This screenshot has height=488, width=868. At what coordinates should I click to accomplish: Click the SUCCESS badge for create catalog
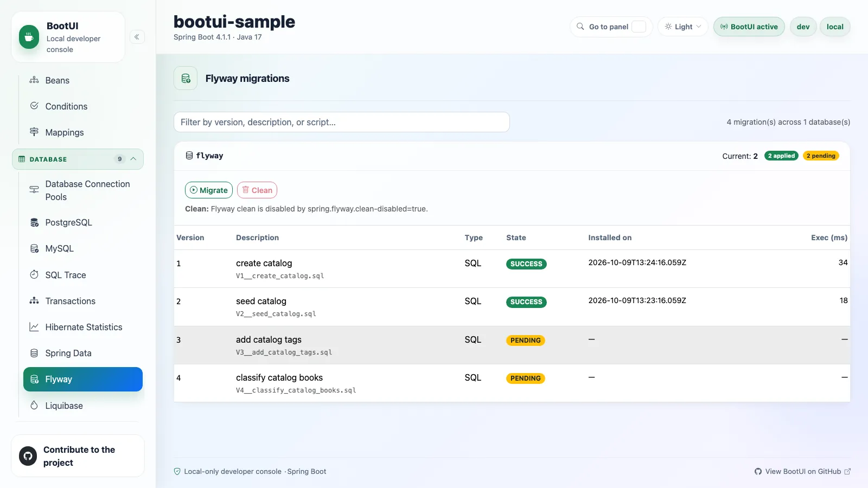coord(526,264)
